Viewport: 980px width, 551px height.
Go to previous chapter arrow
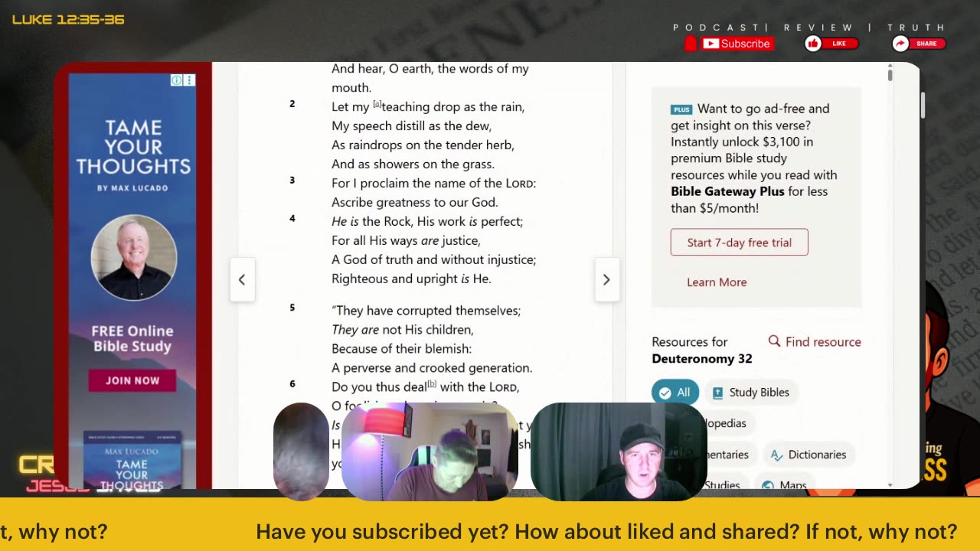[242, 279]
